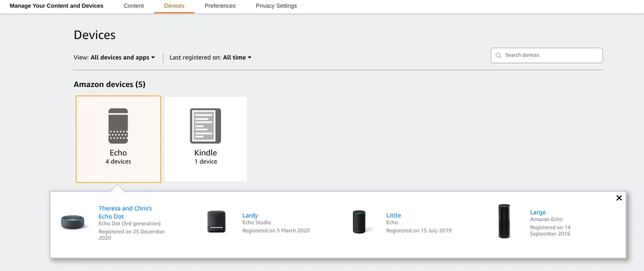Click Manage Your Content and Devices title
Viewport: 644px width, 271px height.
57,6
